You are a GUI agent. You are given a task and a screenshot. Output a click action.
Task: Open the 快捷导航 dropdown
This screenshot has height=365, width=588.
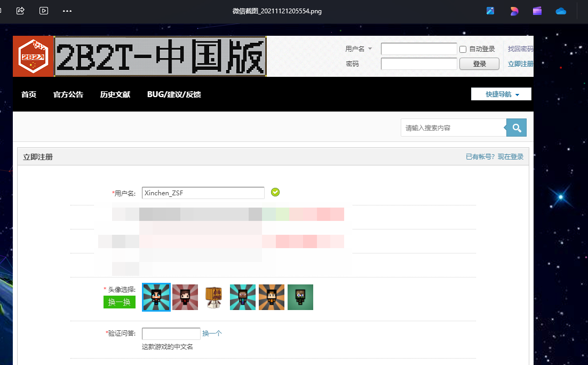(x=501, y=94)
